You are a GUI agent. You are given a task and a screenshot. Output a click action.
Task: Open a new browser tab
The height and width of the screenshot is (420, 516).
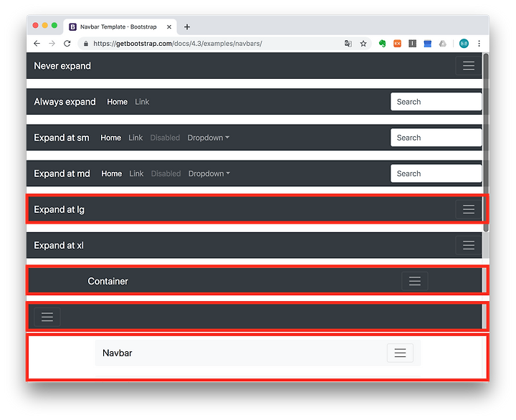pyautogui.click(x=187, y=27)
